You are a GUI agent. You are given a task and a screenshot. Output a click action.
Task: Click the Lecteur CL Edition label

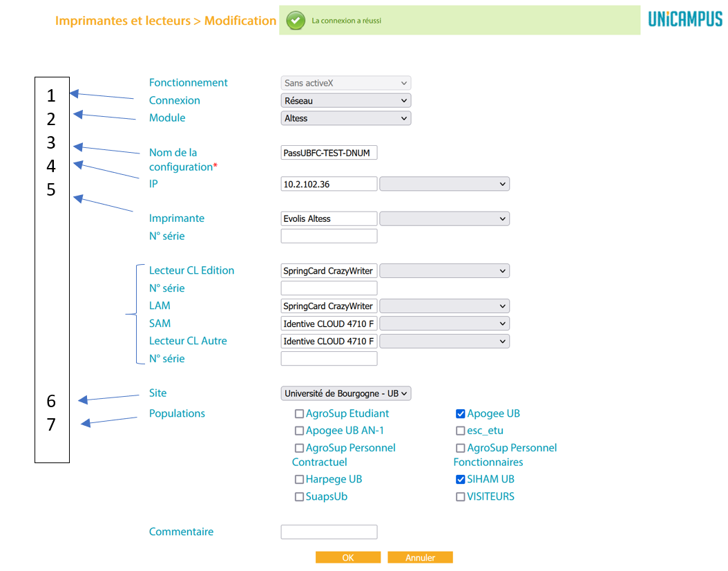pyautogui.click(x=191, y=270)
